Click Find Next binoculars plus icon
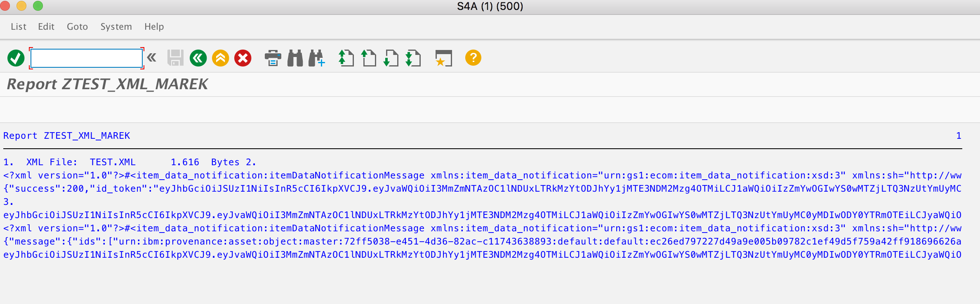The width and height of the screenshot is (980, 304). point(317,58)
